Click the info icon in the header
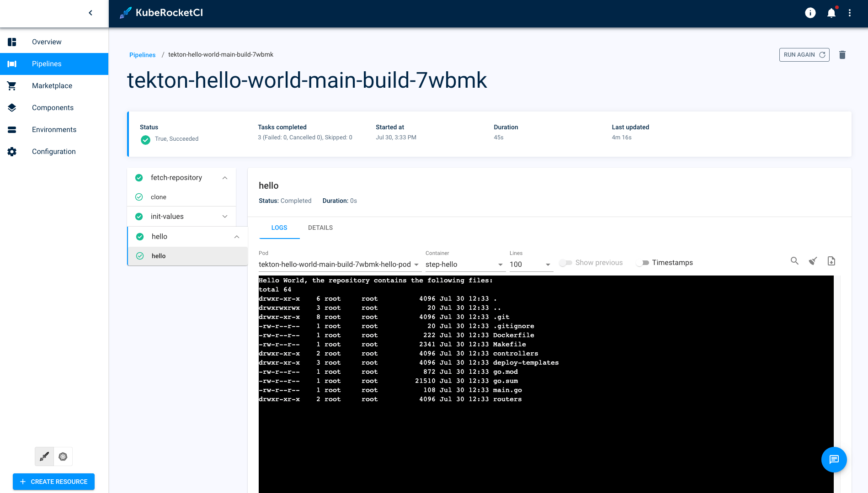This screenshot has width=868, height=493. coord(810,12)
